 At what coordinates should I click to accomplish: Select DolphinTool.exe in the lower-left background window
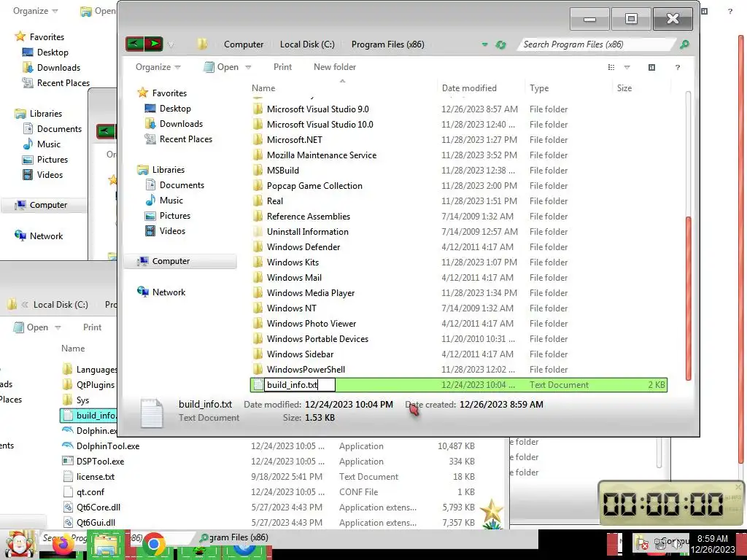(108, 446)
